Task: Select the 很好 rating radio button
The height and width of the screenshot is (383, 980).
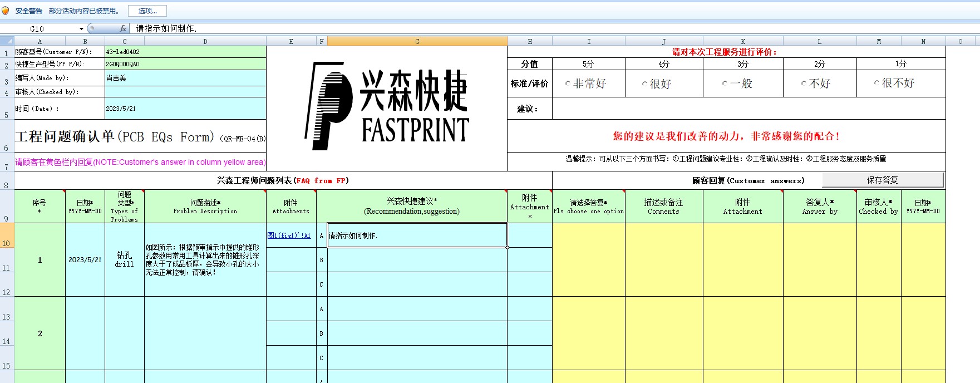Action: [x=644, y=84]
